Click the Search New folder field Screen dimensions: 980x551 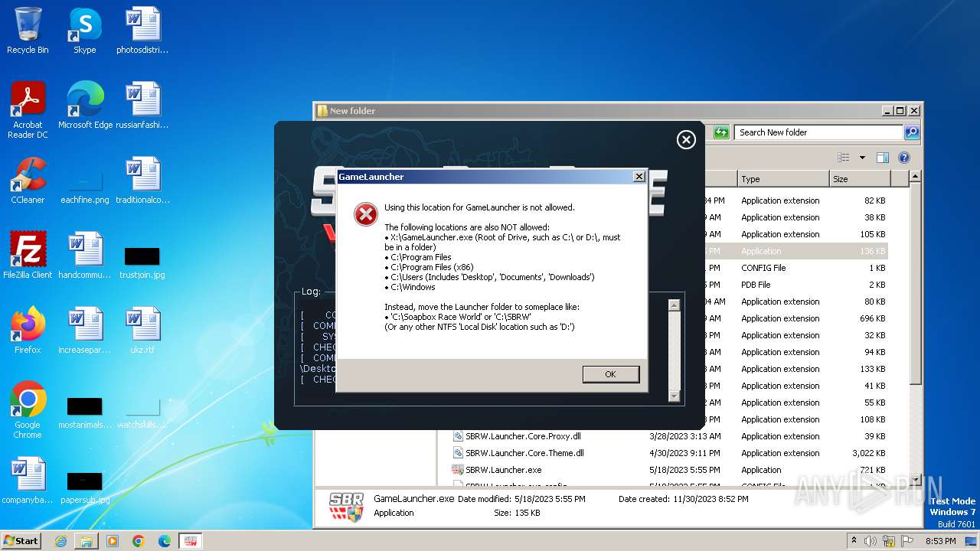[818, 132]
